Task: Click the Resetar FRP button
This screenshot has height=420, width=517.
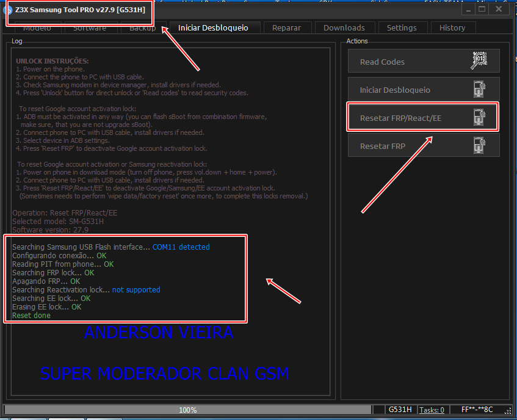Action: tap(424, 145)
